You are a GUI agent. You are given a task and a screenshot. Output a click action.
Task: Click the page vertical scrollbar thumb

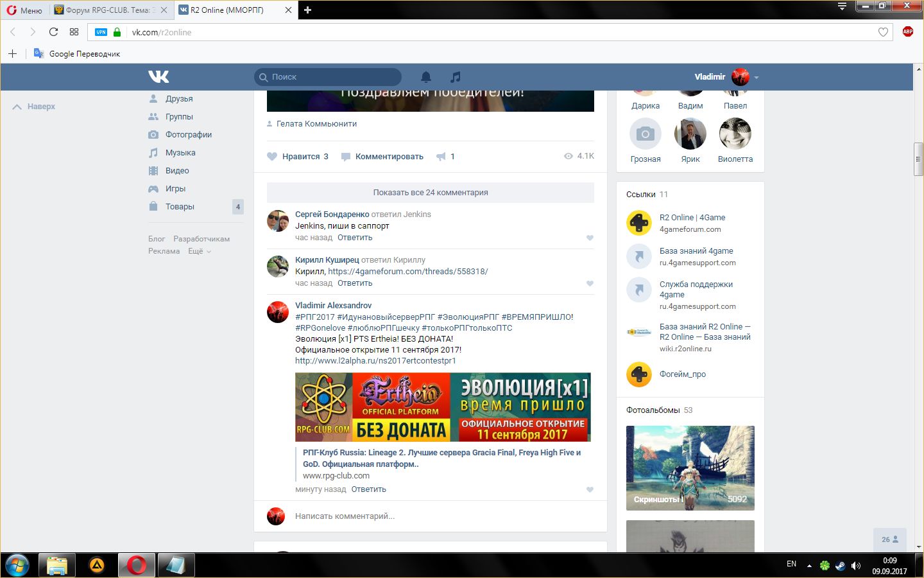pyautogui.click(x=919, y=159)
